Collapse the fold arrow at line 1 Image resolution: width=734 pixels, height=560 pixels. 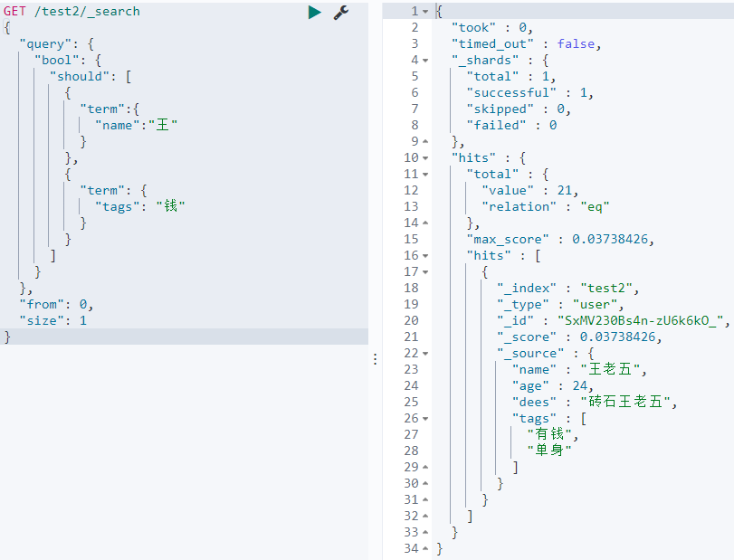tap(425, 11)
